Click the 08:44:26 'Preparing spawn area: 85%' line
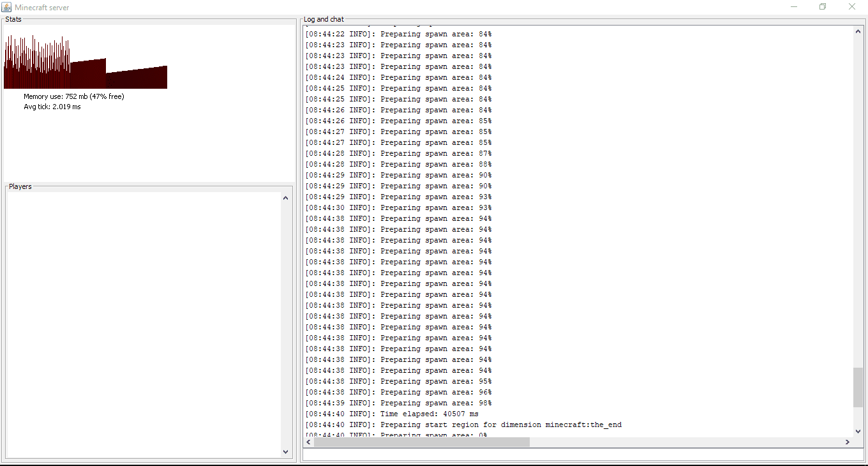868x466 pixels. [398, 121]
